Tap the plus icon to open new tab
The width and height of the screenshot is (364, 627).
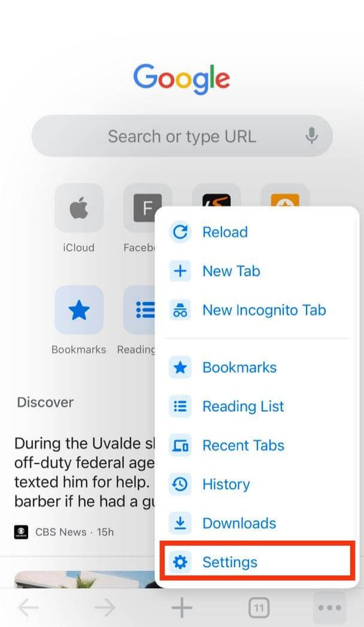pyautogui.click(x=181, y=607)
